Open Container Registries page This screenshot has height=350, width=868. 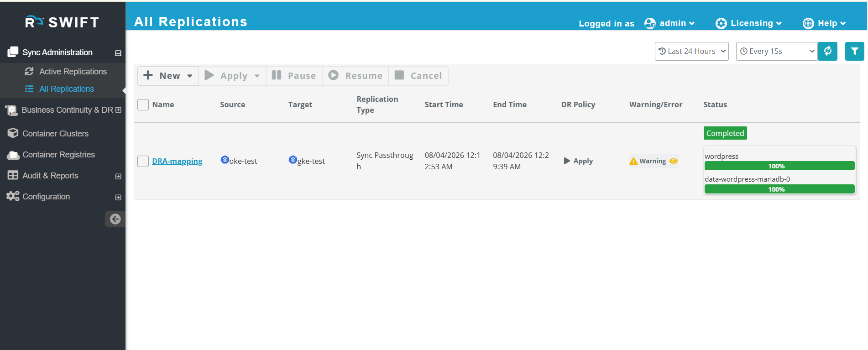click(58, 155)
